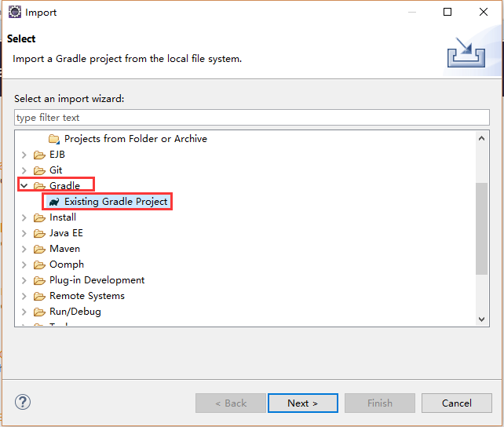504x427 pixels.
Task: Click the Oomph folder icon
Action: 39,265
